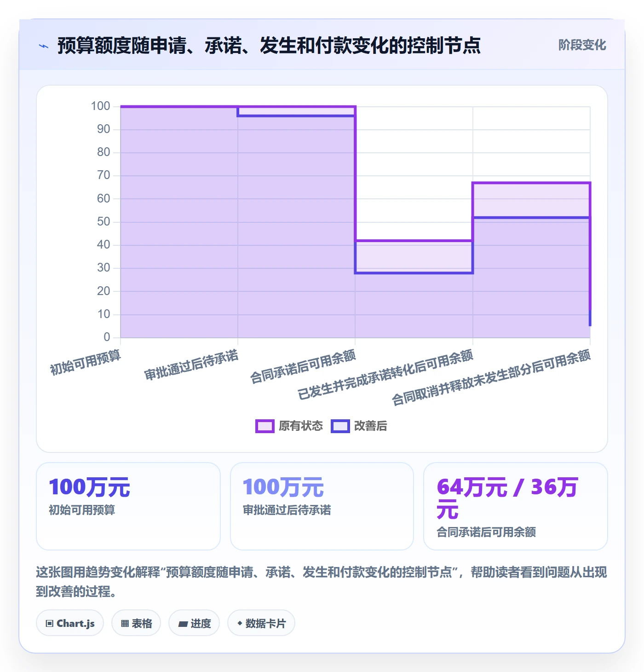Click the 原有状态 legend label
644x672 pixels.
pyautogui.click(x=301, y=426)
